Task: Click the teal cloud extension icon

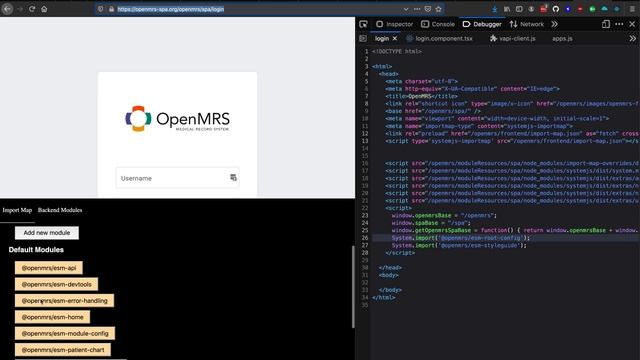Action: [x=604, y=9]
